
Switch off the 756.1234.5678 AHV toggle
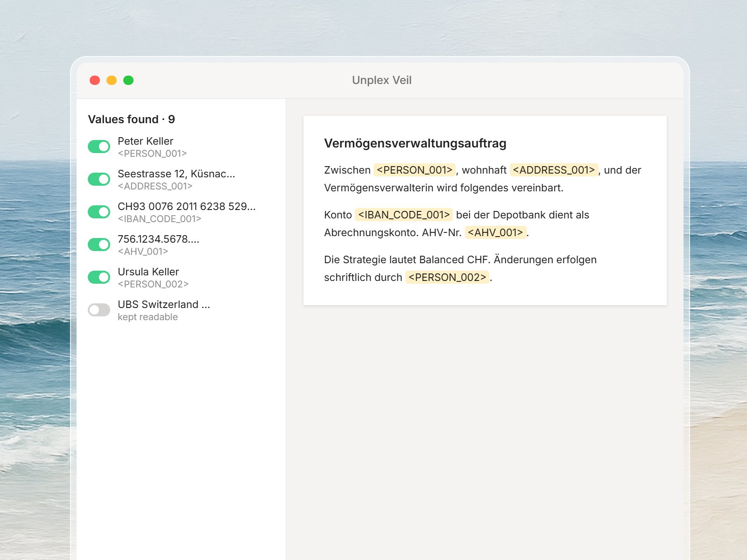tap(99, 245)
